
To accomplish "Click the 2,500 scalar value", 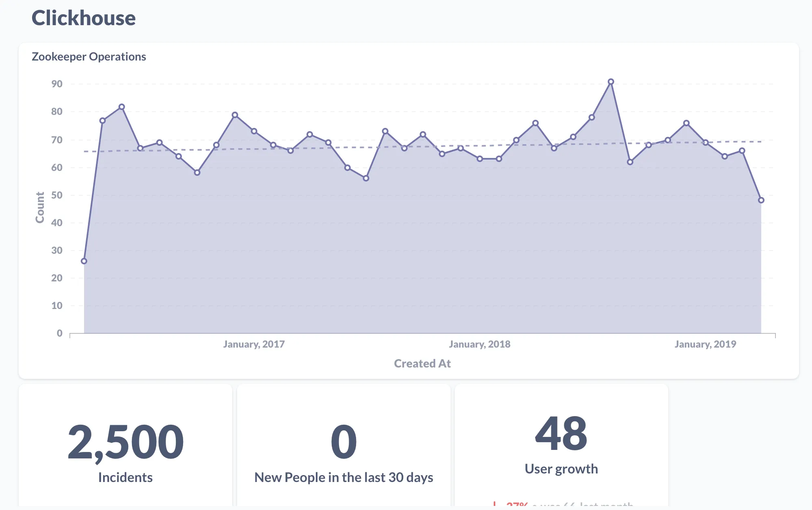I will point(125,442).
